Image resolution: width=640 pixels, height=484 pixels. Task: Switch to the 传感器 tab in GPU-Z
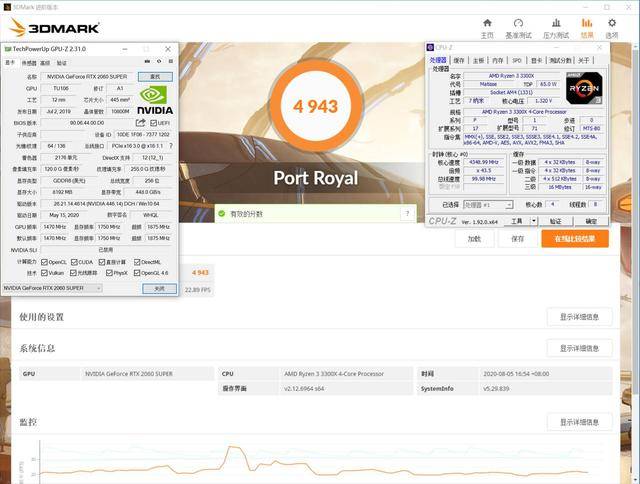click(28, 62)
